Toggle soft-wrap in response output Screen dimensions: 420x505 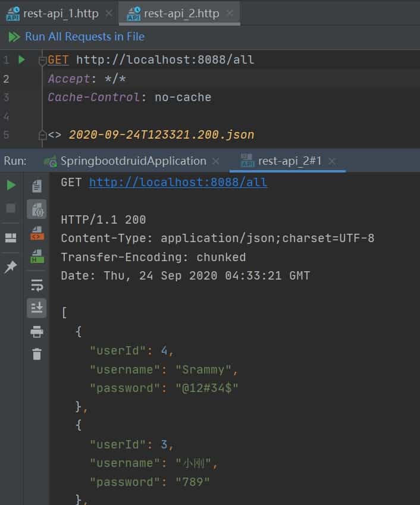(37, 285)
